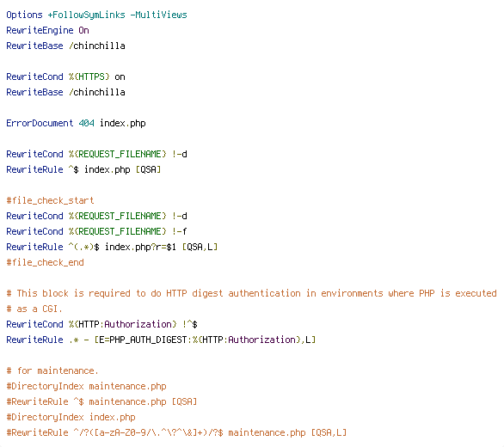Click the #file_check_end comment

click(x=45, y=262)
